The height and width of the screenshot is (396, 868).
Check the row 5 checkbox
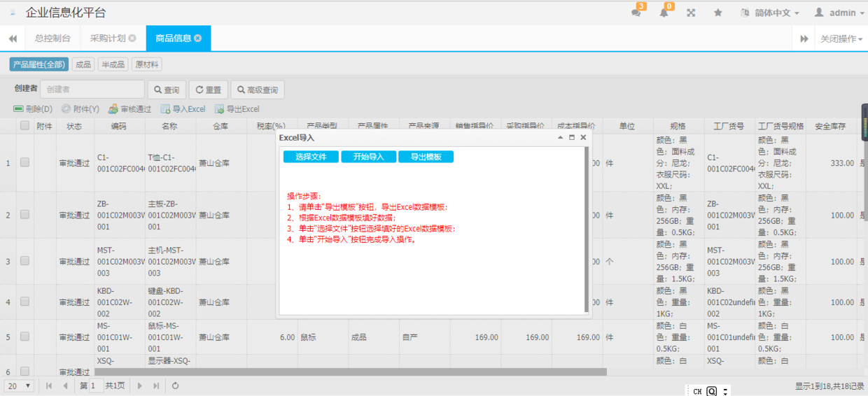(x=24, y=337)
